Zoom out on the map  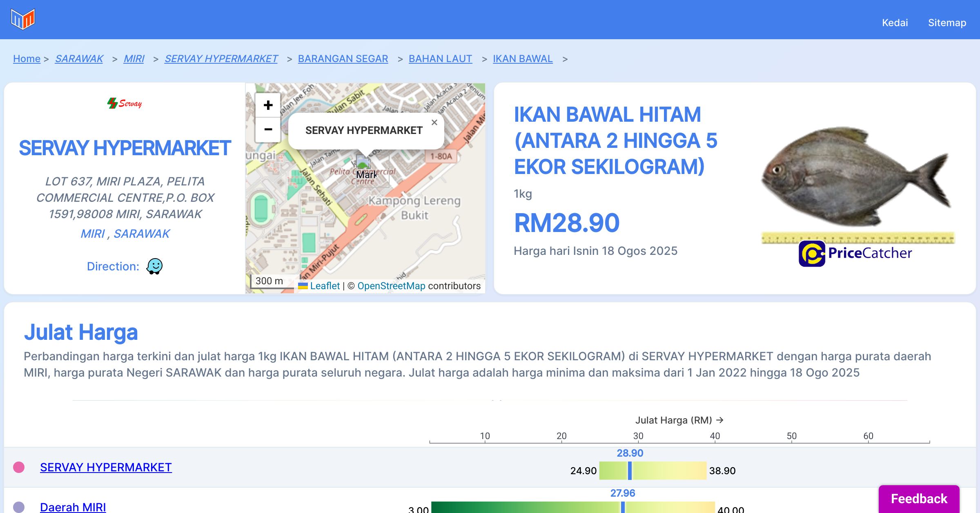click(x=268, y=129)
